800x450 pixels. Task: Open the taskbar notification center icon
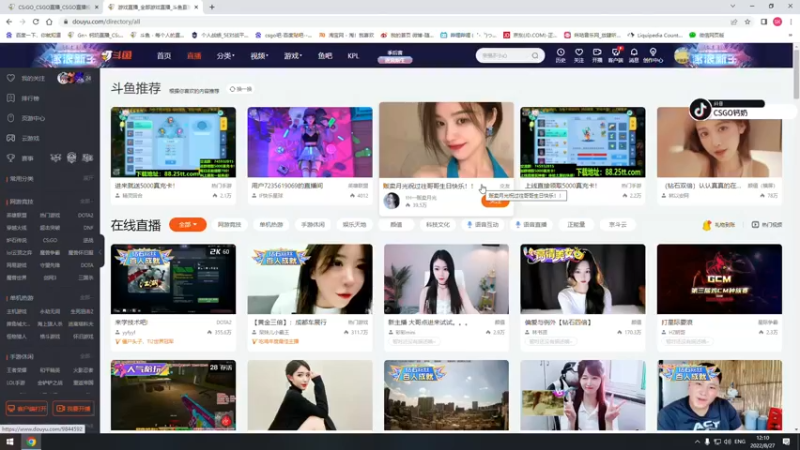click(x=786, y=441)
